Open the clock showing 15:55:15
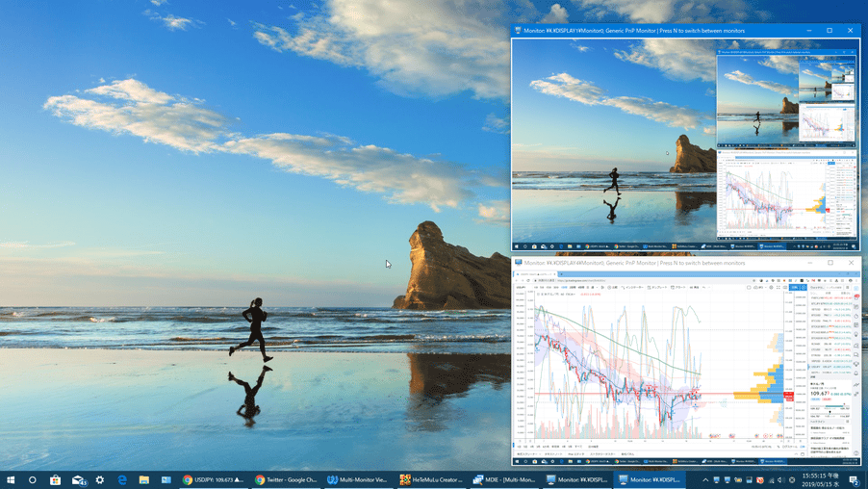Screen dimensions: 868x489 click(821, 480)
